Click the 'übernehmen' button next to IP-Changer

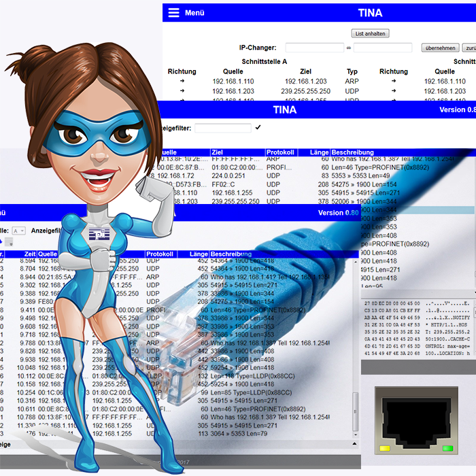click(x=440, y=48)
